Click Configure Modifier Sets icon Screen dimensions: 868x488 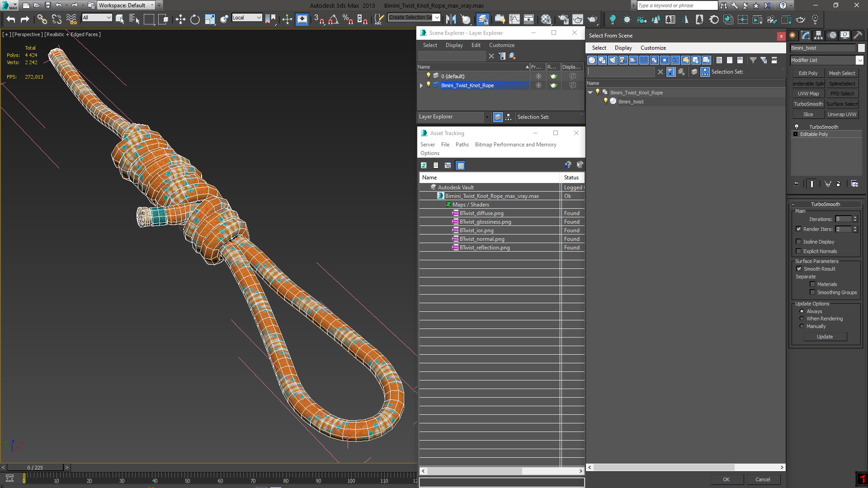854,184
